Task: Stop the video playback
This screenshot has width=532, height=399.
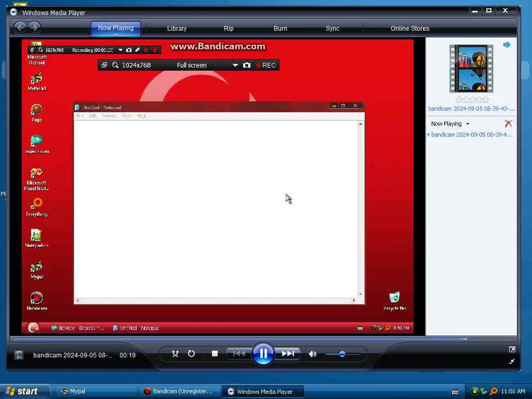Action: (x=215, y=353)
